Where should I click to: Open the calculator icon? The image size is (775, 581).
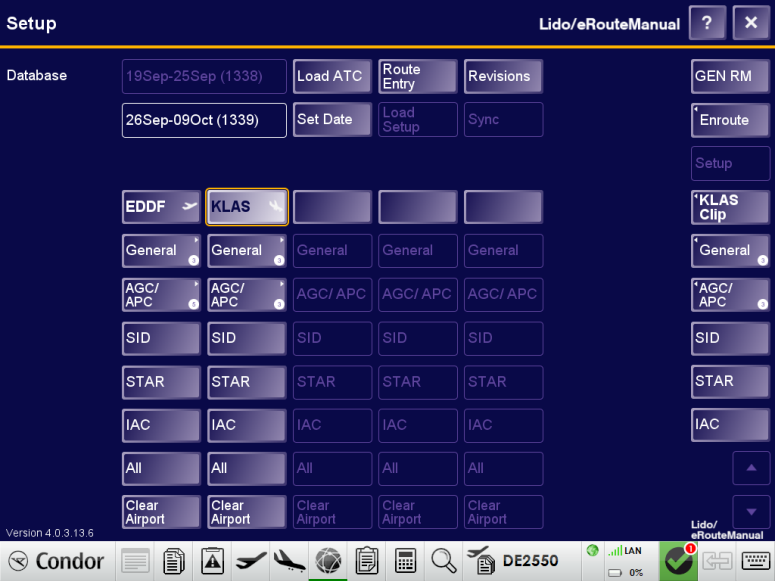tap(405, 561)
